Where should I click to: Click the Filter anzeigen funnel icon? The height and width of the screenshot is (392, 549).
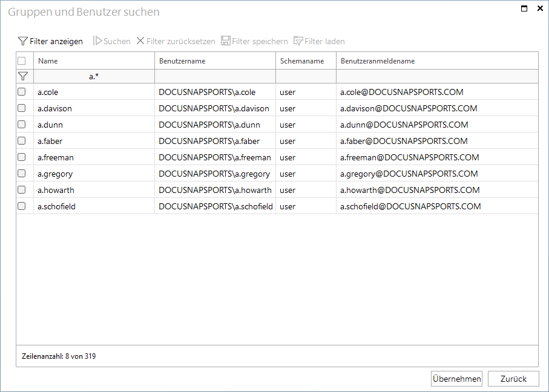point(22,41)
